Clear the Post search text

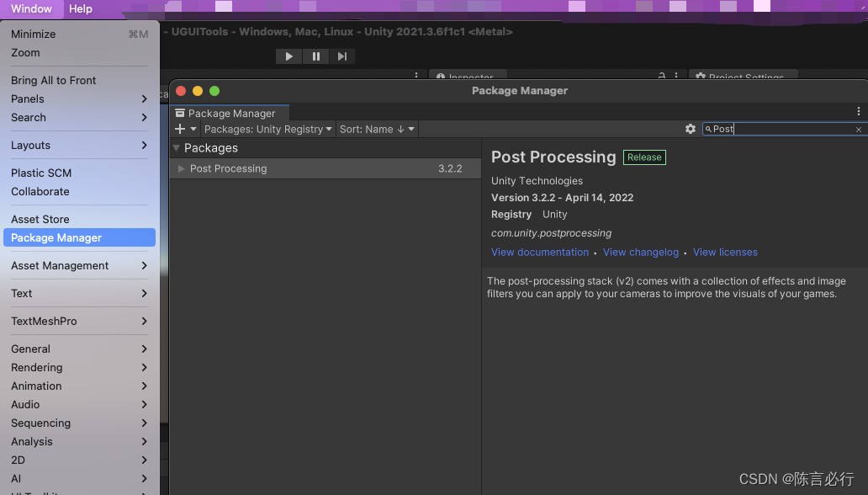[x=859, y=129]
